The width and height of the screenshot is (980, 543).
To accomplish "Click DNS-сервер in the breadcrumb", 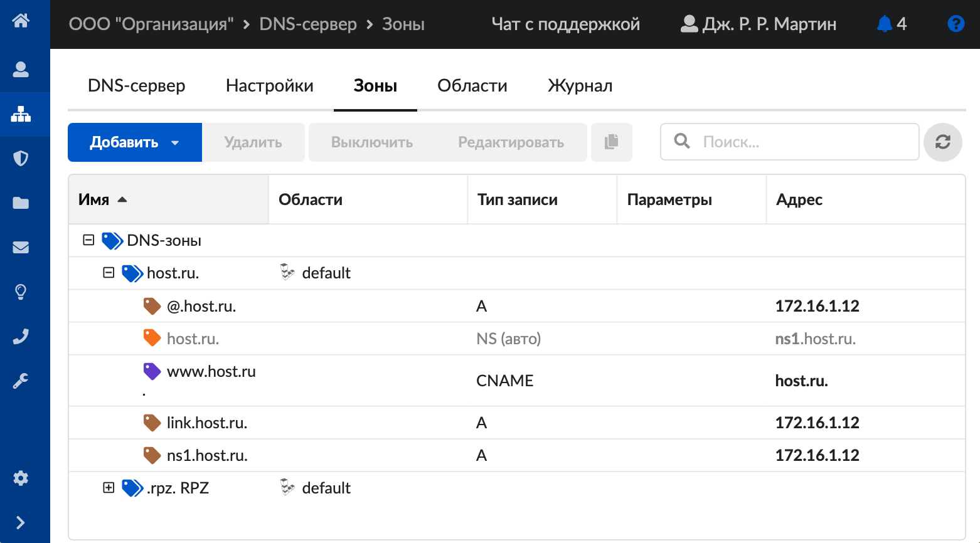I will [307, 24].
